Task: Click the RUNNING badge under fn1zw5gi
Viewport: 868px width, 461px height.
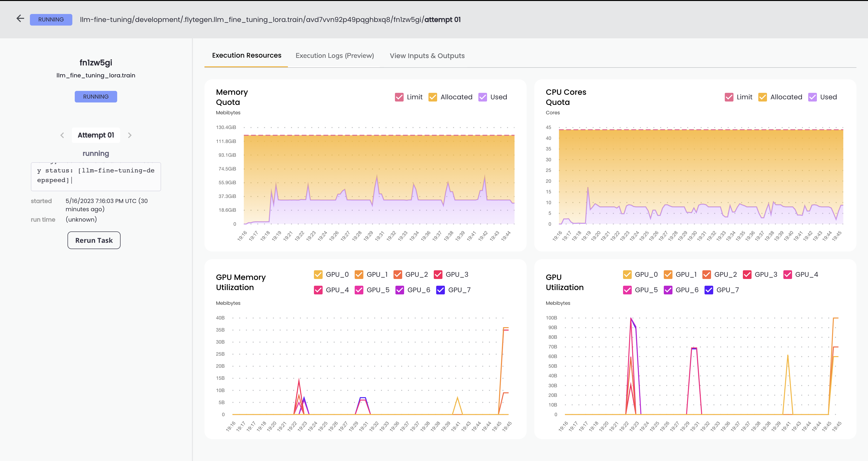Action: coord(96,97)
